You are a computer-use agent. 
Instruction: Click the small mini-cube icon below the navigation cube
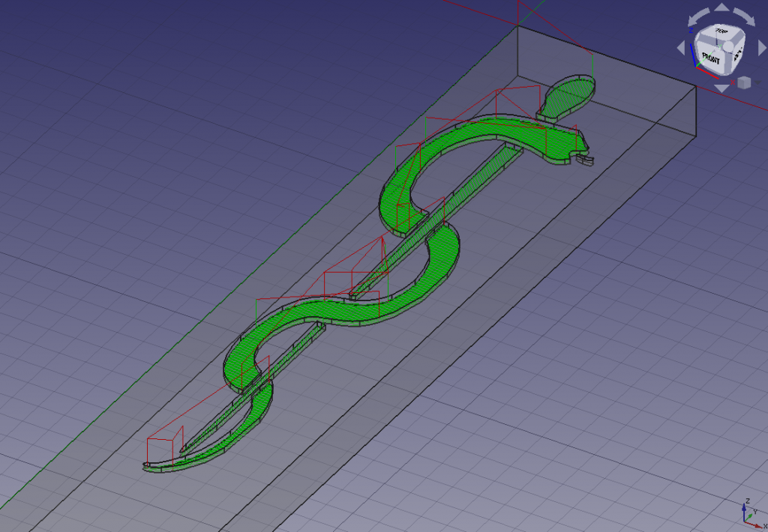coord(744,82)
